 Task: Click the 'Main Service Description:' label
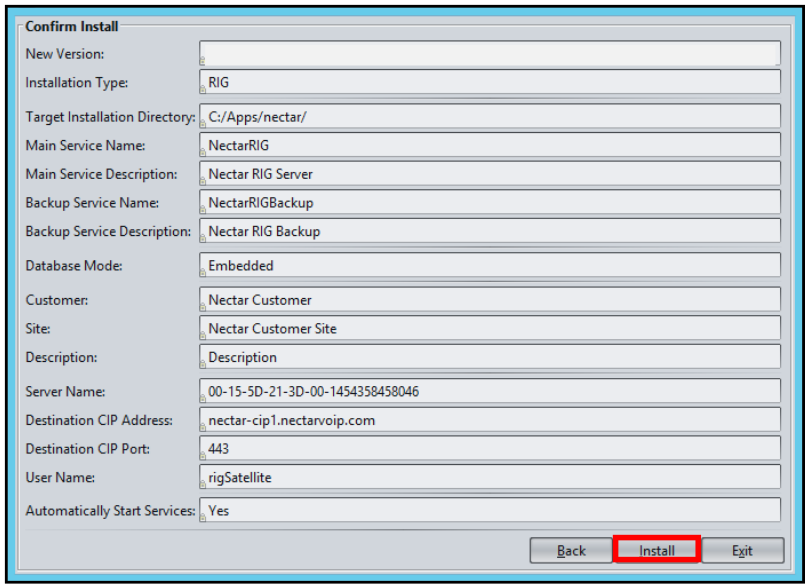tap(102, 174)
